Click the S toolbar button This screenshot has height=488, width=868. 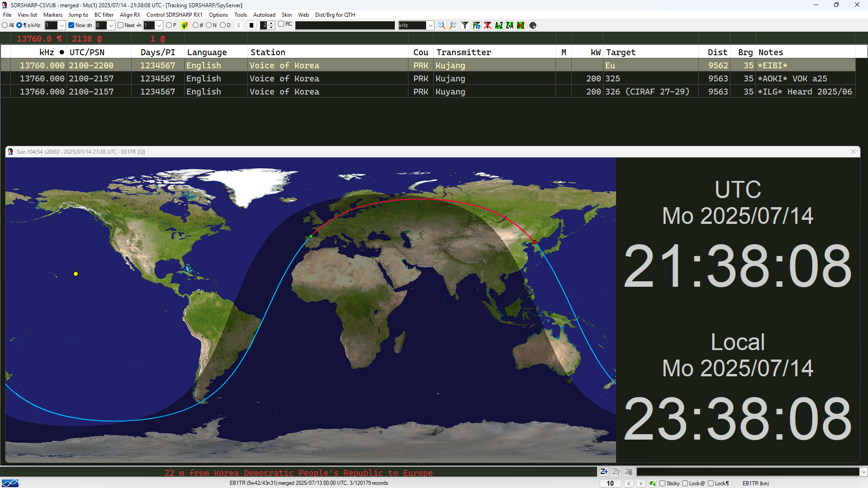point(238,25)
